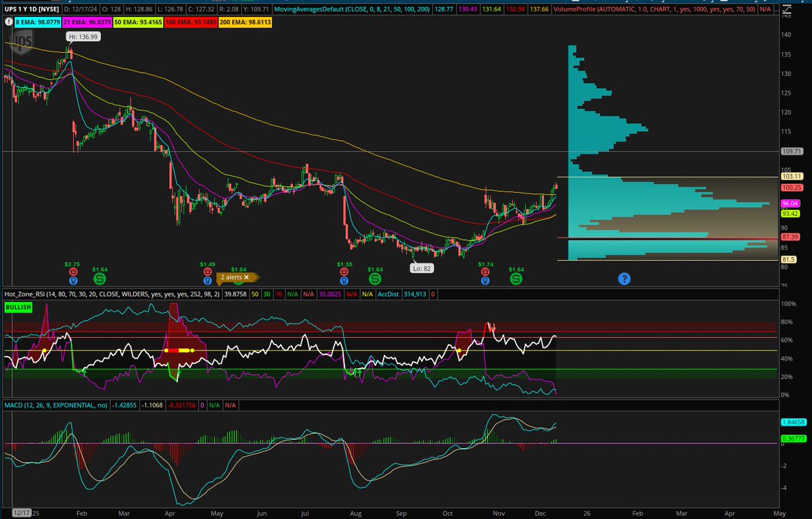Click the $2.75 earnings phone icon

pyautogui.click(x=73, y=271)
